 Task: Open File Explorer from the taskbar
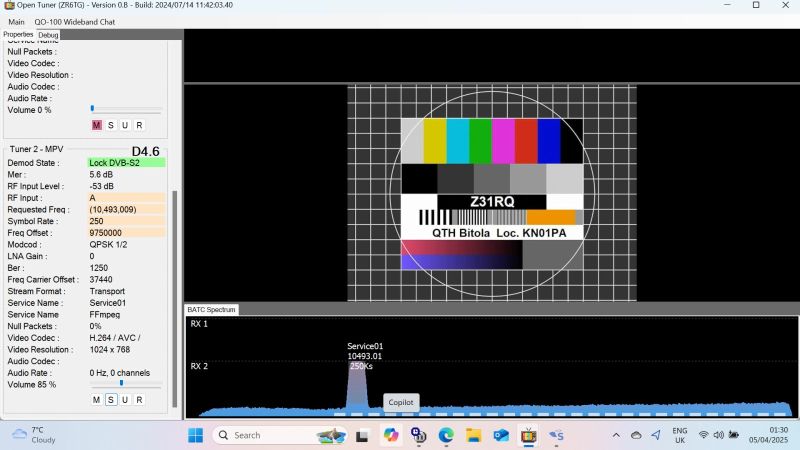[473, 435]
